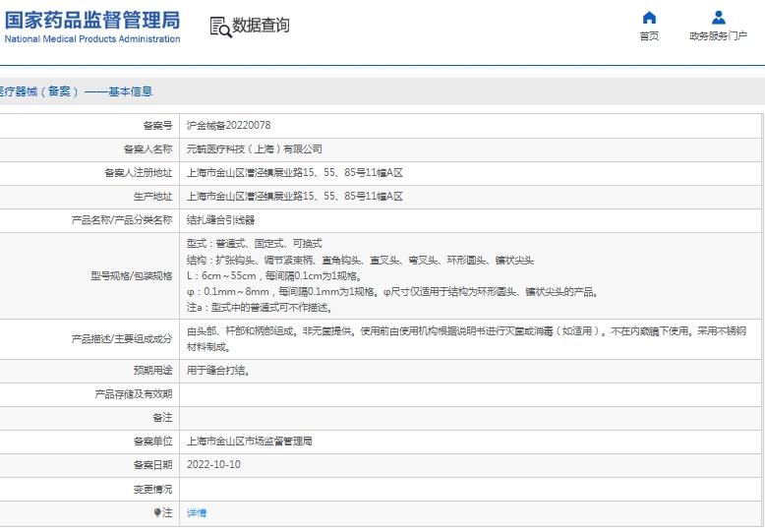This screenshot has height=532, width=765.
Task: Click the 2022-10-10 date value
Action: point(213,465)
